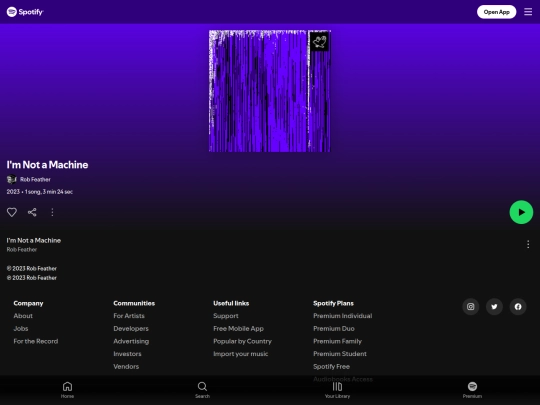The width and height of the screenshot is (540, 405).
Task: Click Rob Feather artist avatar
Action: click(12, 179)
